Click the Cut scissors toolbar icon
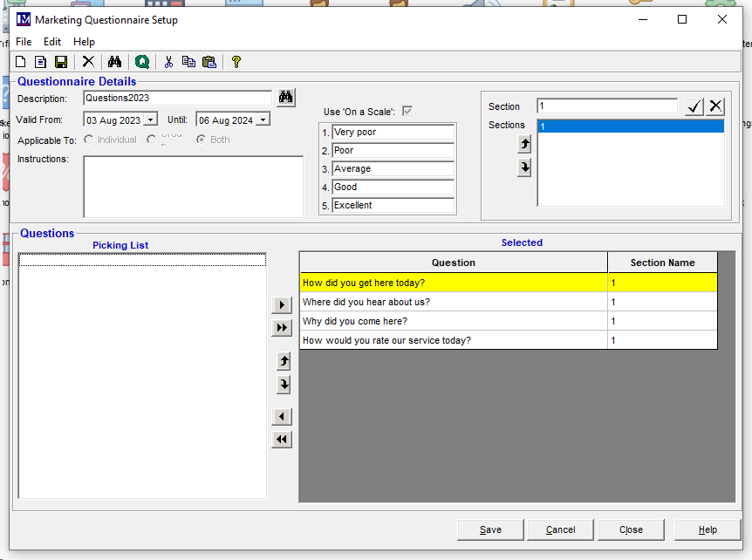The height and width of the screenshot is (560, 752). tap(168, 62)
